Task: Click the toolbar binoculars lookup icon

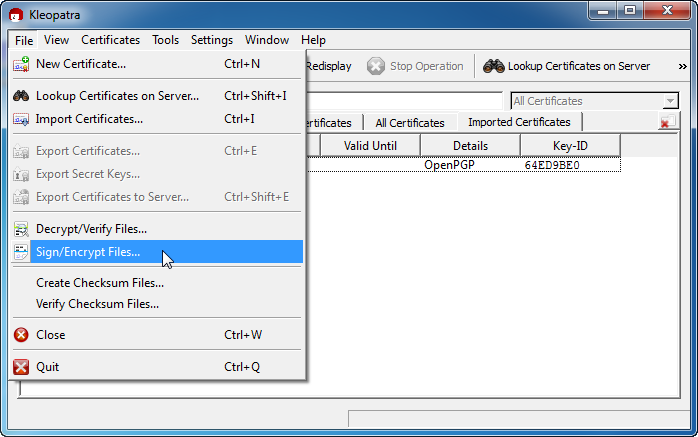Action: click(x=494, y=66)
